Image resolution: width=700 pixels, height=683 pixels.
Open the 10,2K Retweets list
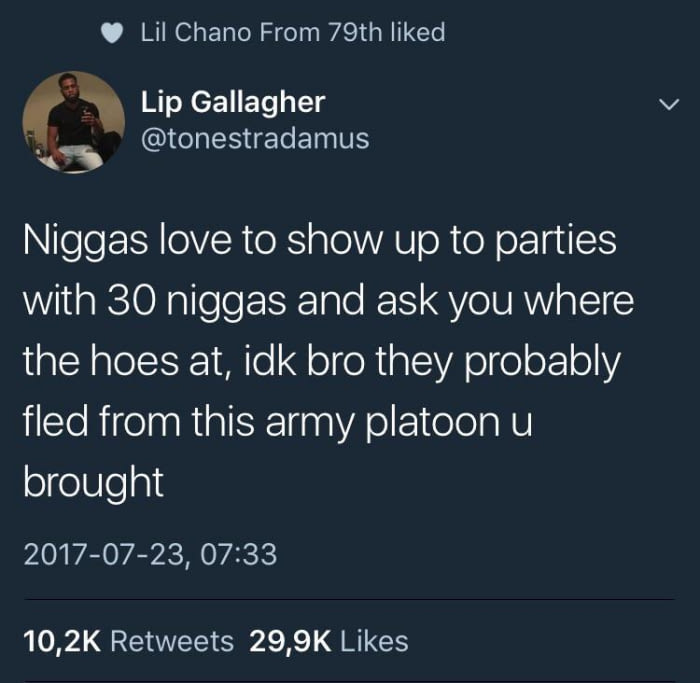pos(129,641)
